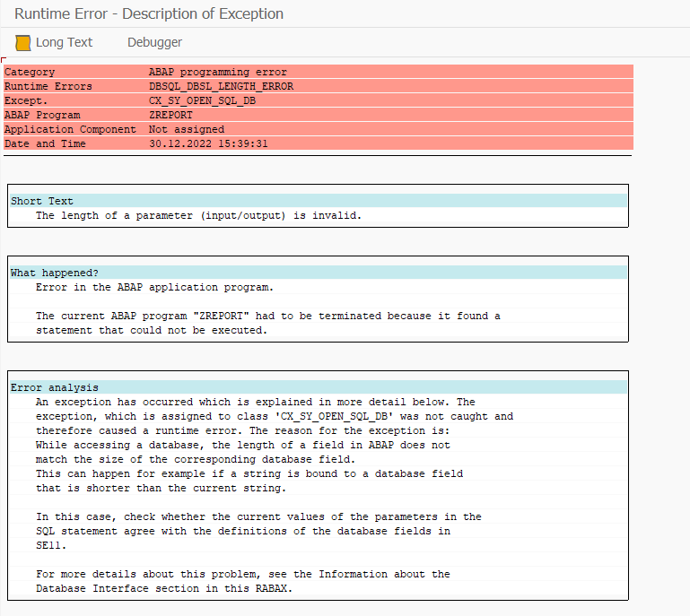Click the 'Category' field label
This screenshot has height=616, width=690.
(x=30, y=72)
